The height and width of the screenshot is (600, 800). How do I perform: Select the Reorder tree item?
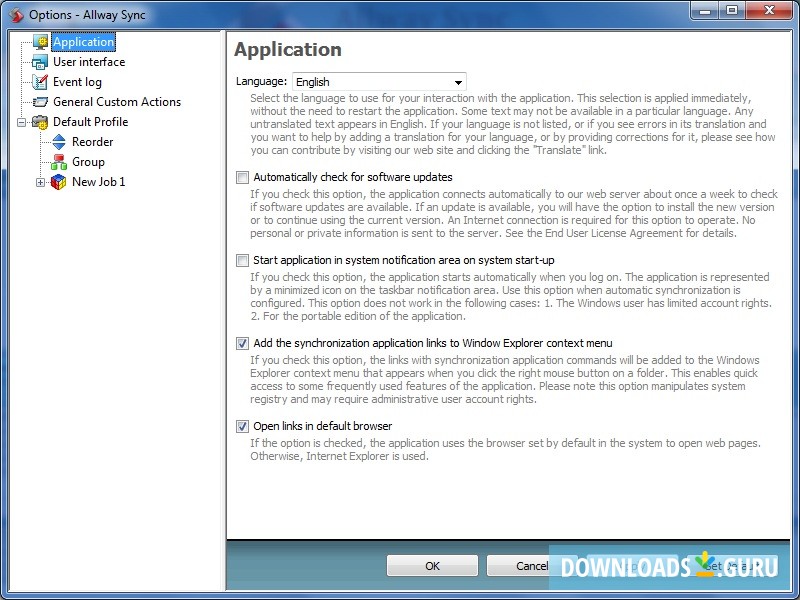[x=92, y=142]
